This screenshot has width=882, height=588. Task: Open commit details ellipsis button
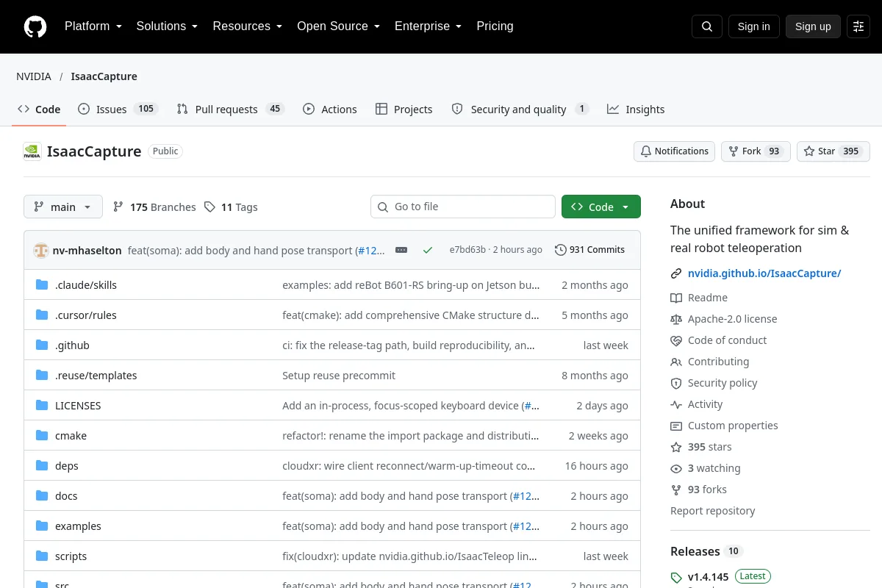tap(401, 250)
